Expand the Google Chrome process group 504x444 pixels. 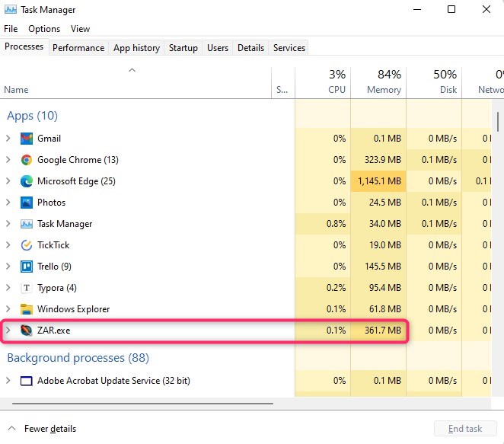(x=8, y=160)
